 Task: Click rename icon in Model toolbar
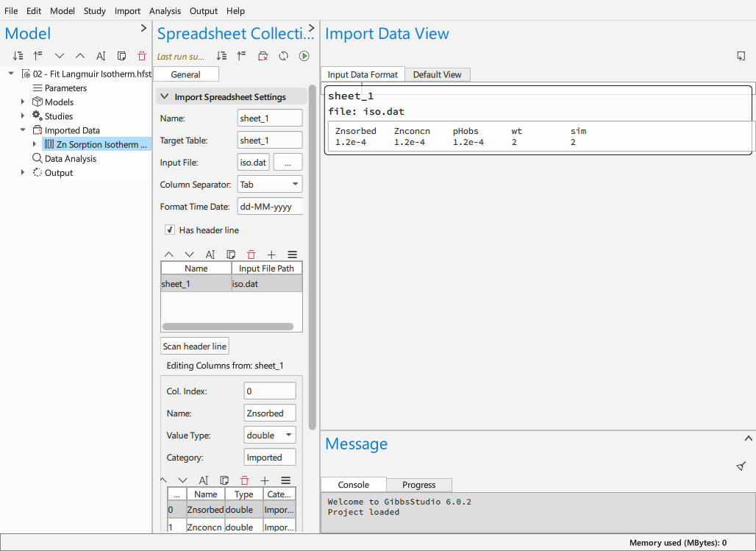[x=101, y=56]
